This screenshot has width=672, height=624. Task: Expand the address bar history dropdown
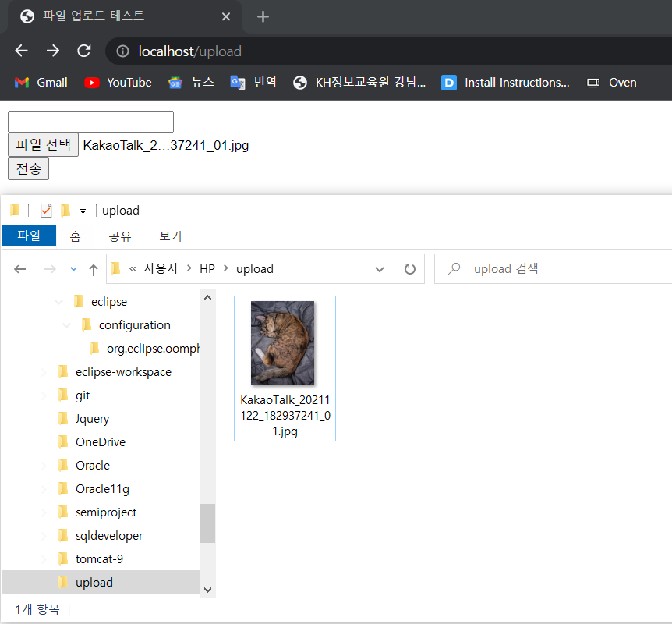pos(380,269)
